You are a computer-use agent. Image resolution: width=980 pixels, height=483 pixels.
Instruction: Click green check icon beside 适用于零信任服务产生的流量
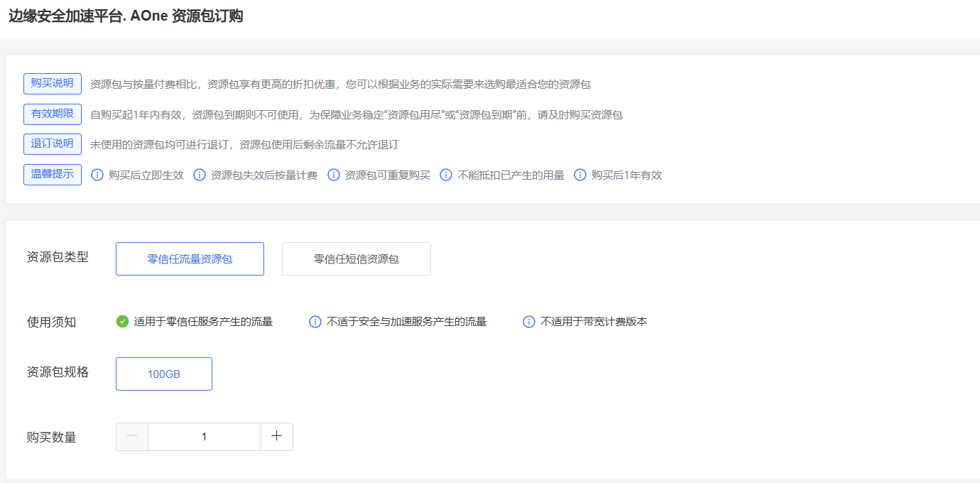coord(122,322)
